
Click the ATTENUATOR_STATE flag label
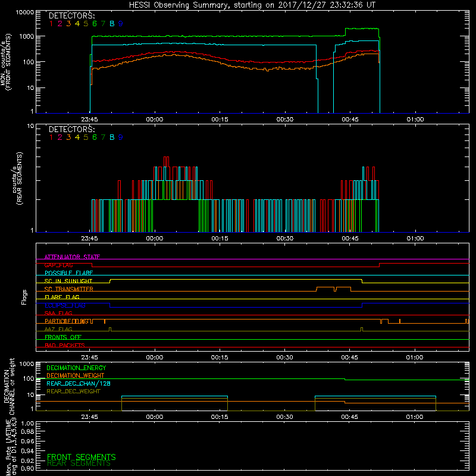point(72,257)
